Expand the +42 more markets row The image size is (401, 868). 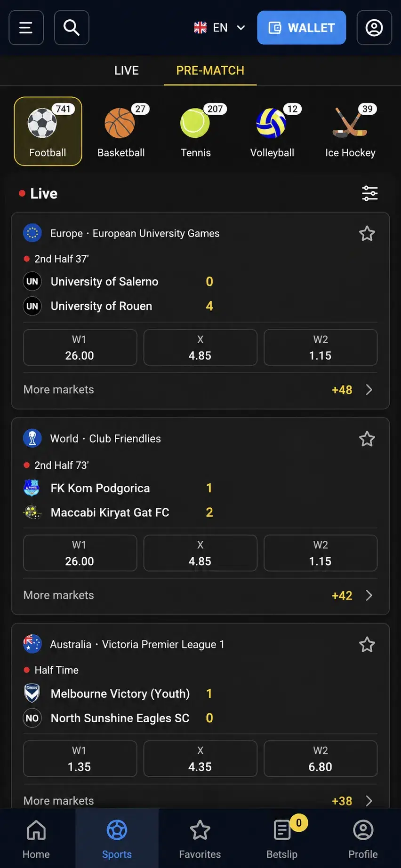(200, 595)
